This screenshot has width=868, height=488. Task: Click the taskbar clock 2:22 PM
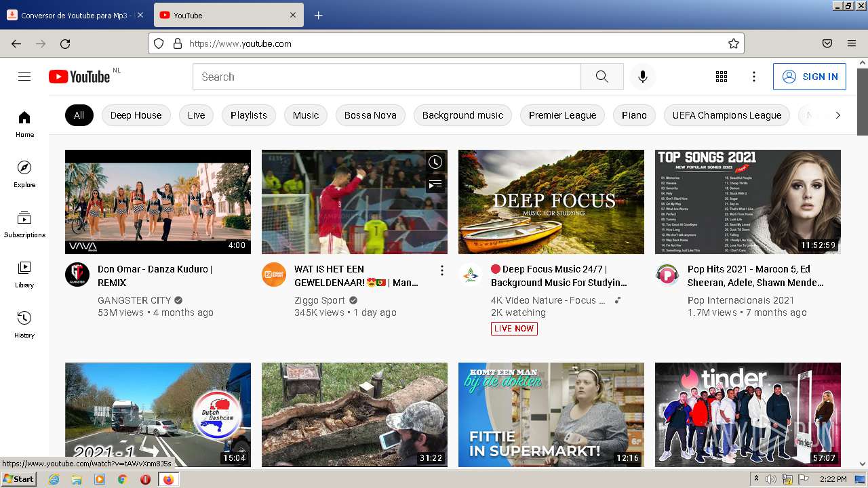[833, 479]
